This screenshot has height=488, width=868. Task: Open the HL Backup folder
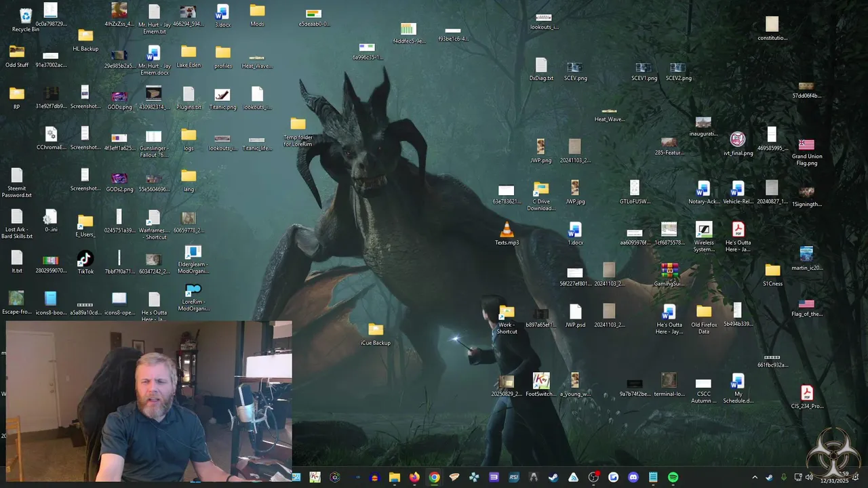[85, 40]
